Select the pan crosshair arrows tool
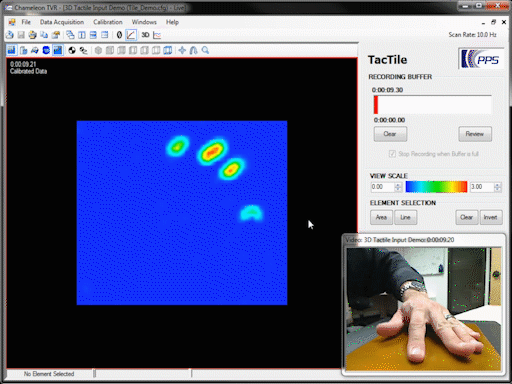Viewport: 512px width, 384px height. (182, 50)
